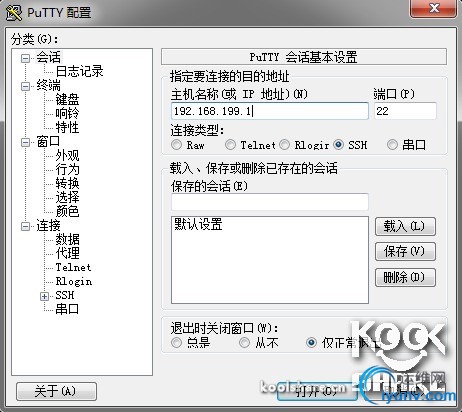462x412 pixels.
Task: Open the 转换 settings
Action: tap(67, 183)
